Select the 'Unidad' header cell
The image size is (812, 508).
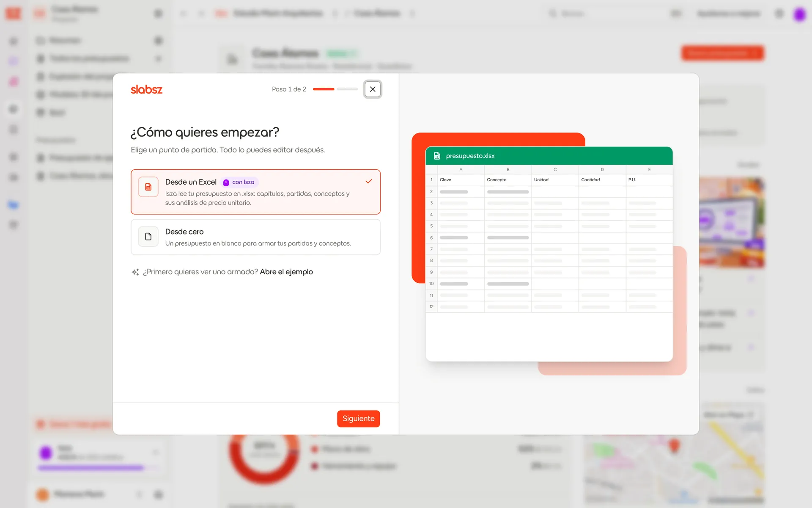(x=555, y=180)
